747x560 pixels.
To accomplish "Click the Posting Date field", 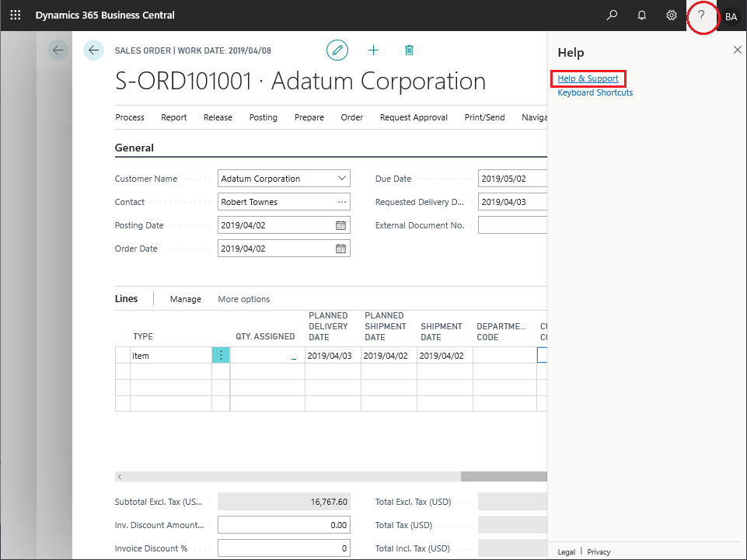I will [284, 225].
